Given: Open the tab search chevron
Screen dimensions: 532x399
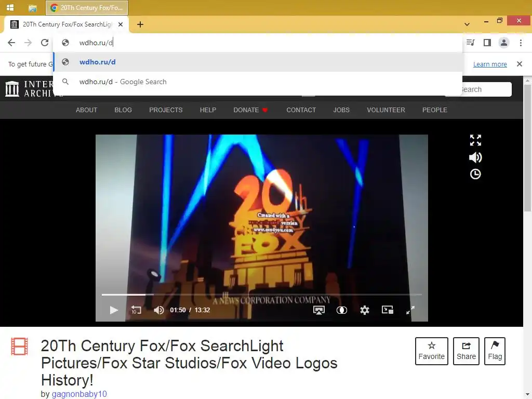Looking at the screenshot, I should point(467,24).
